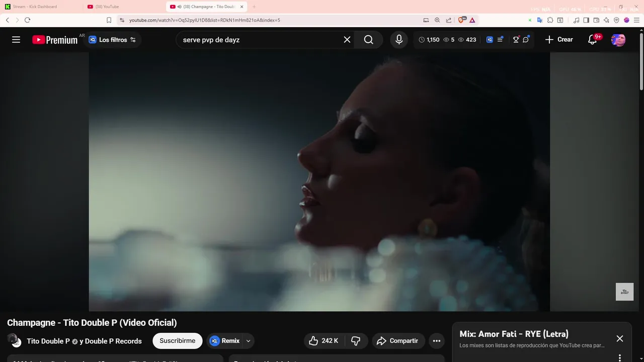The width and height of the screenshot is (644, 362).
Task: Open the browser main hamburger menu
Action: 636,20
